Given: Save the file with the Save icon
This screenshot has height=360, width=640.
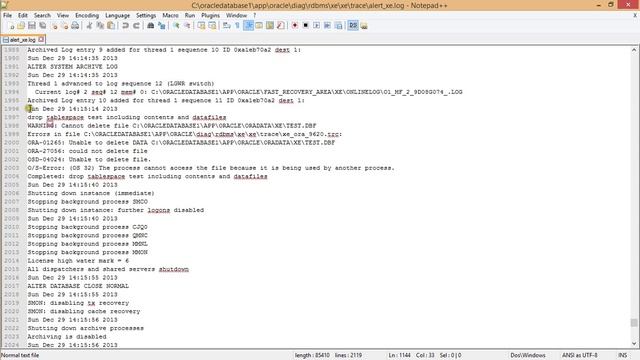Looking at the screenshot, I should [31, 26].
